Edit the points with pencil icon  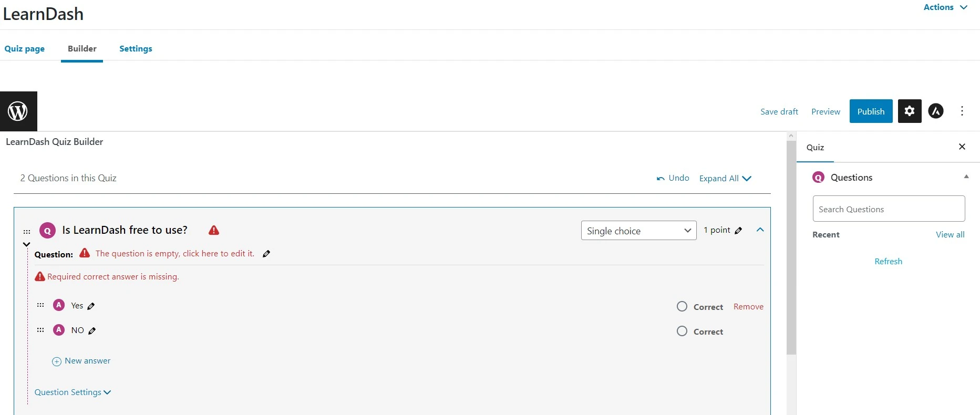[738, 230]
